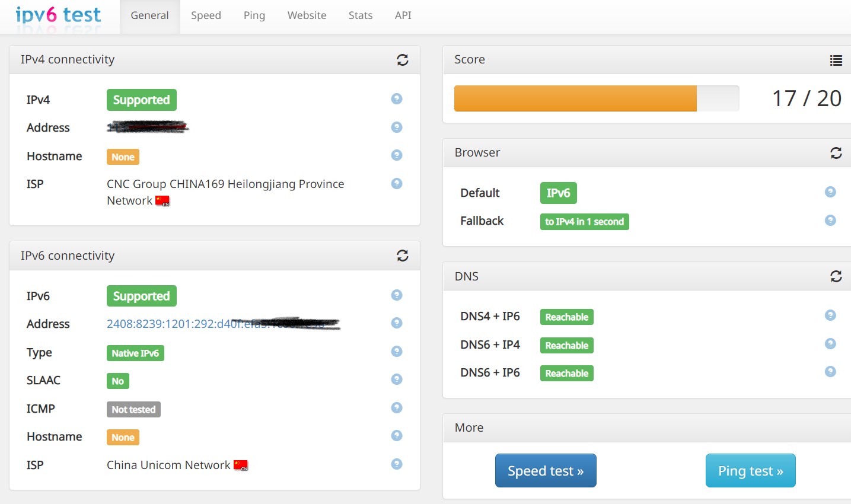Click the Speed test button
This screenshot has width=851, height=504.
[546, 471]
